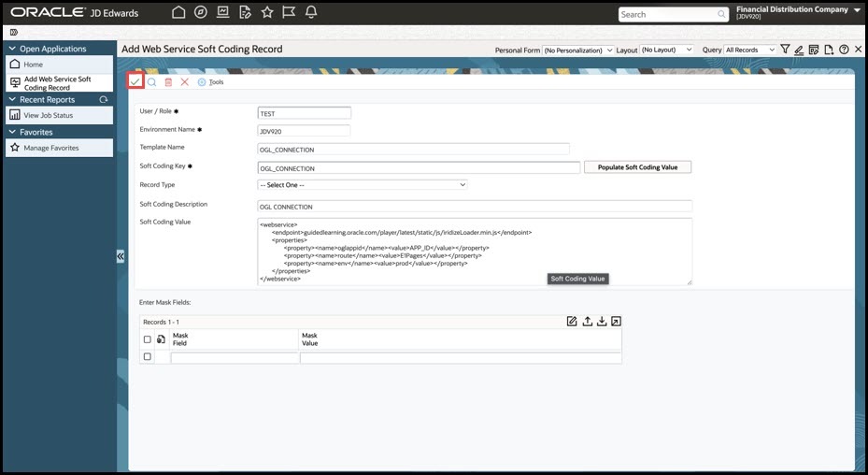Click the Oracle JD Edwards logo
The height and width of the screenshot is (475, 868).
point(74,12)
